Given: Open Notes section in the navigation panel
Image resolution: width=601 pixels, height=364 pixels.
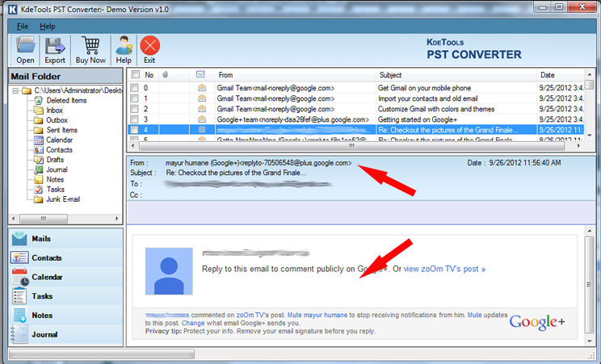Looking at the screenshot, I should [x=42, y=316].
